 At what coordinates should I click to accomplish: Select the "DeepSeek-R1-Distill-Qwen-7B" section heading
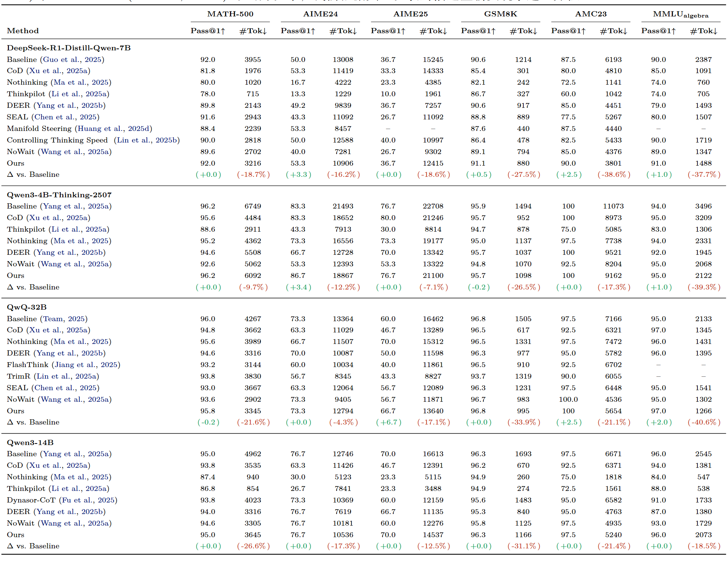(x=69, y=48)
